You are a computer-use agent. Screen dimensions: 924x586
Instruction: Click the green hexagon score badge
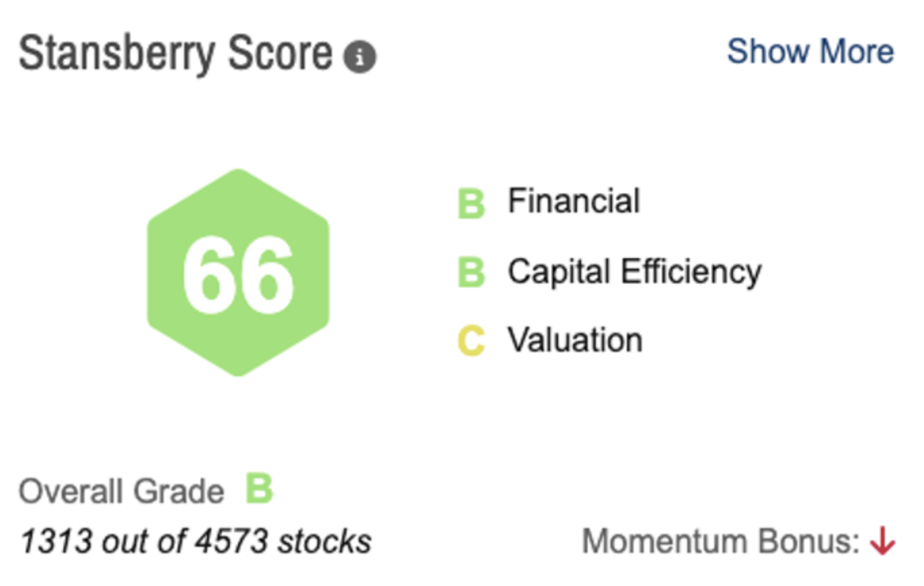[237, 272]
